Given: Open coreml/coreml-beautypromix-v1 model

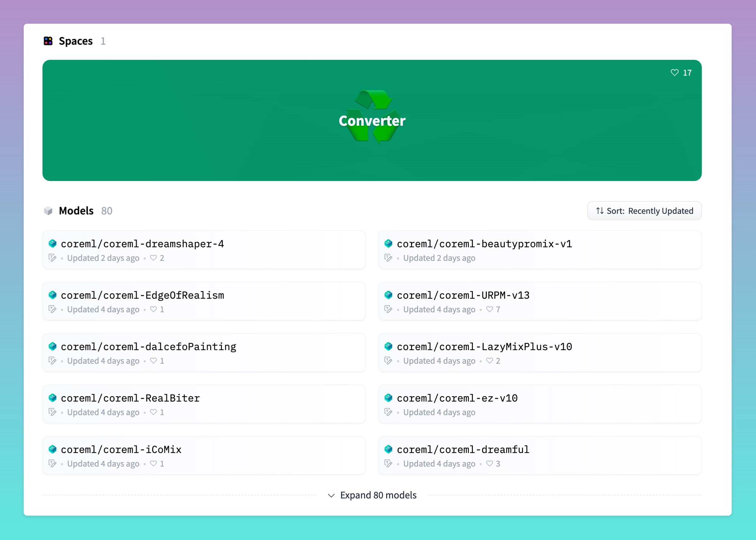Looking at the screenshot, I should pos(540,250).
